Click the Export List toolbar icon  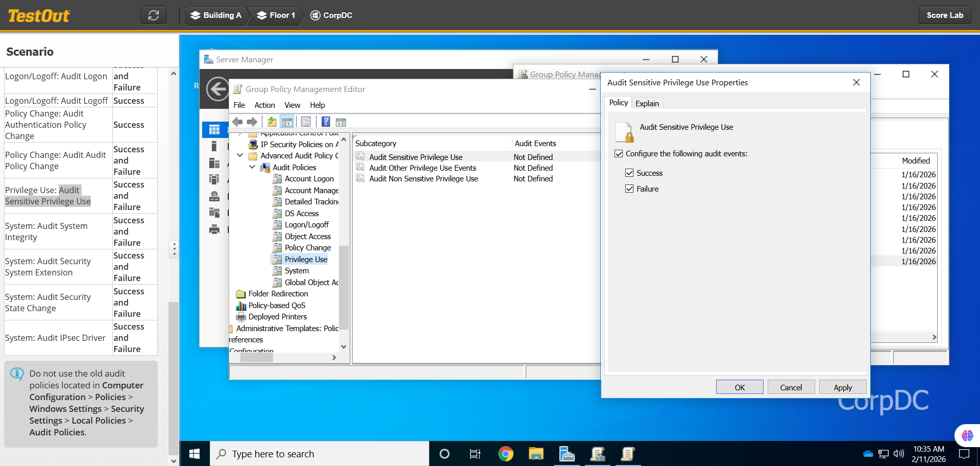pos(306,122)
